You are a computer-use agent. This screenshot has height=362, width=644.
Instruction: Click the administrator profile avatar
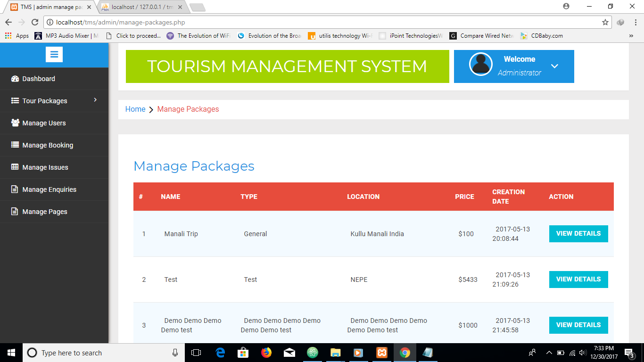click(x=480, y=64)
